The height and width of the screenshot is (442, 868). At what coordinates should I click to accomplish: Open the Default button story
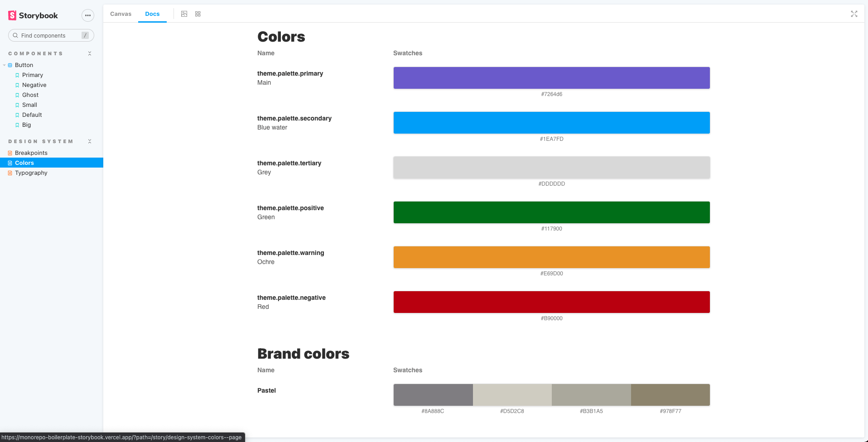tap(32, 115)
